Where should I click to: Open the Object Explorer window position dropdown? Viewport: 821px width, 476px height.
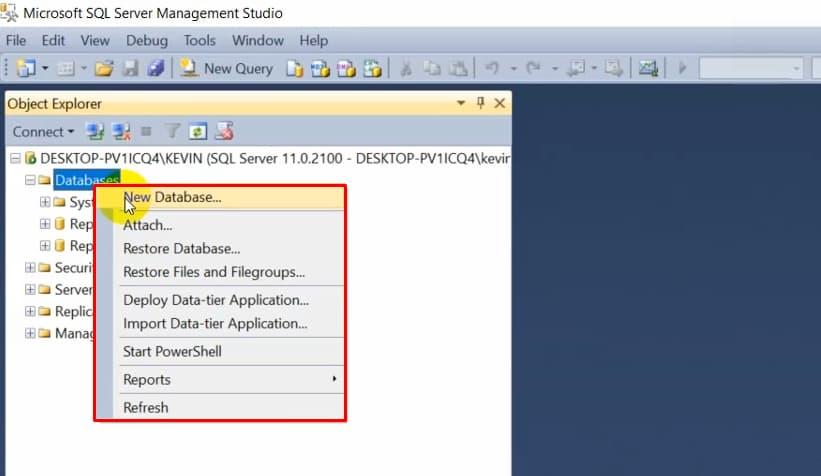pos(461,103)
